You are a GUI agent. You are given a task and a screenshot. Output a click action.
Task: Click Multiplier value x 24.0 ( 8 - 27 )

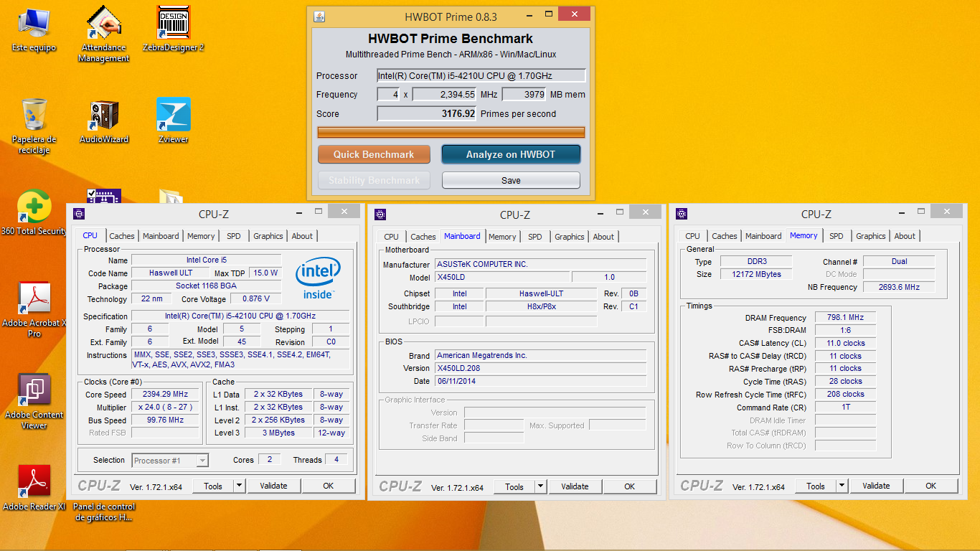click(x=165, y=408)
